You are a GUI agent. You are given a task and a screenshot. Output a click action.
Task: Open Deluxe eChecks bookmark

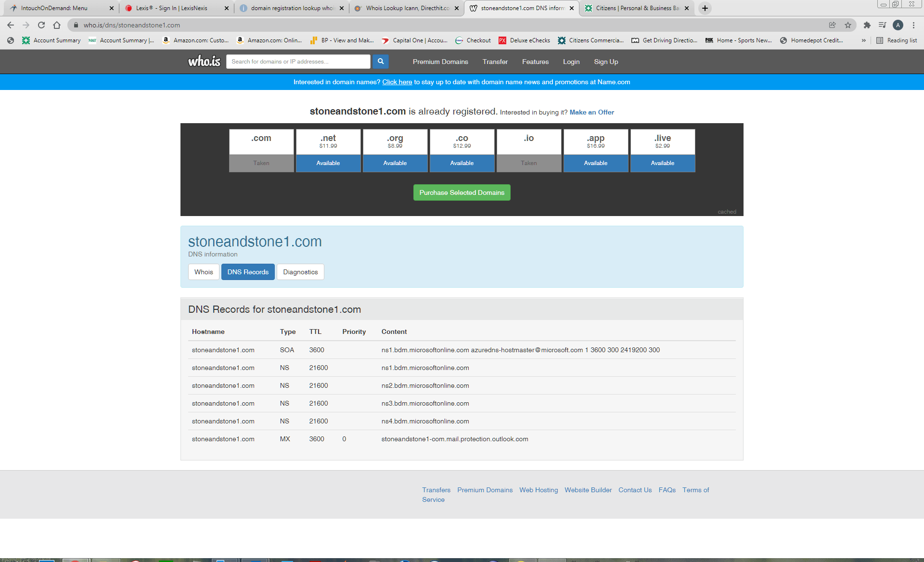tap(525, 40)
